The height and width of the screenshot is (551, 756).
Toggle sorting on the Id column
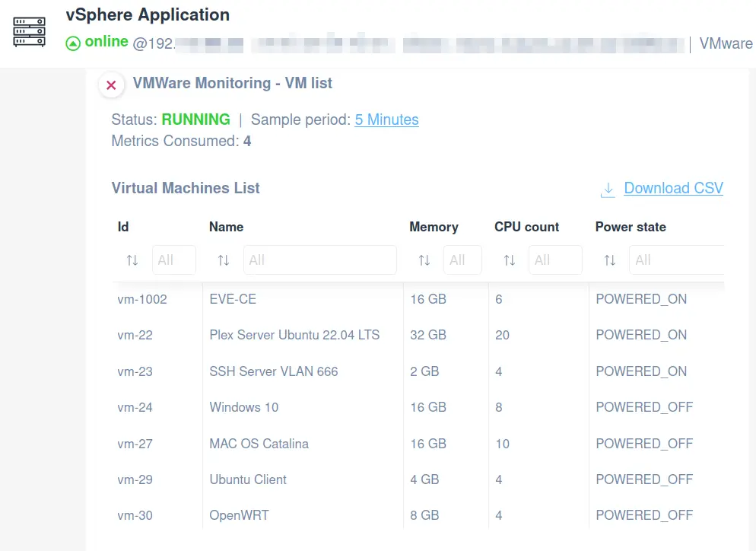[132, 260]
